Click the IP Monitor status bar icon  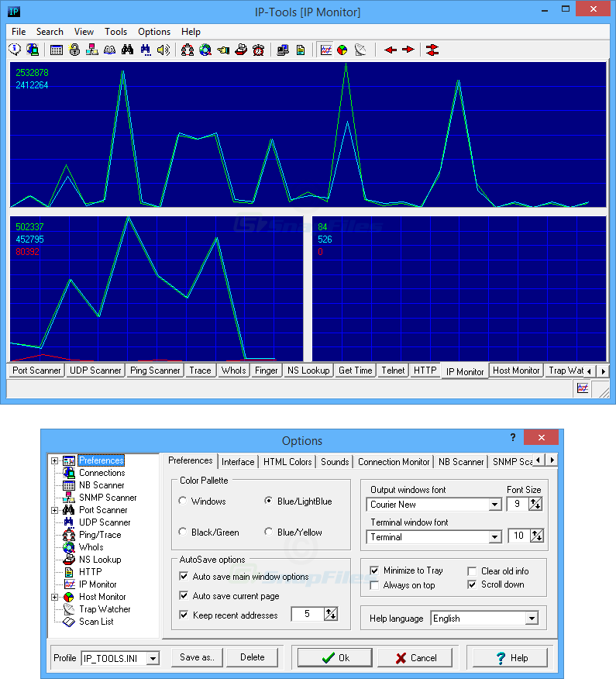tap(583, 388)
